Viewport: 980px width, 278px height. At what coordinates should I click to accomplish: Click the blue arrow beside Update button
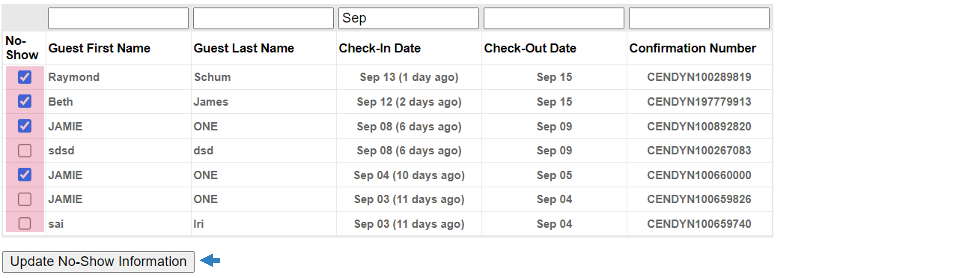point(210,261)
